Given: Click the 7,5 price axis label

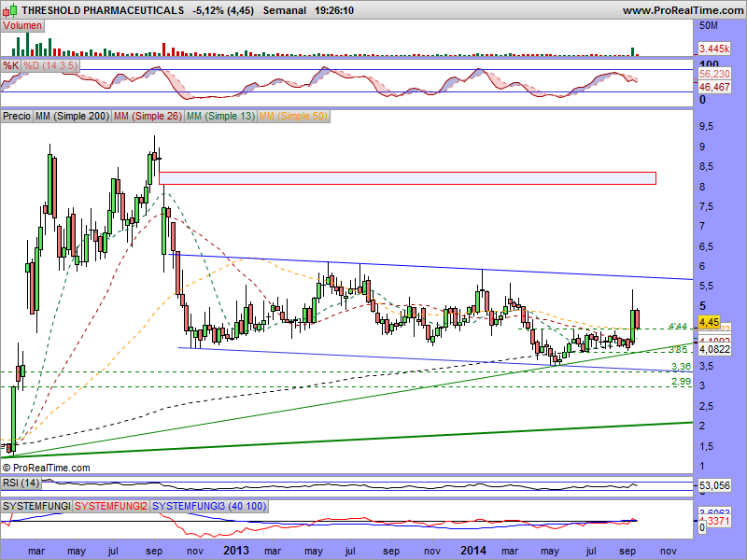Looking at the screenshot, I should 707,206.
